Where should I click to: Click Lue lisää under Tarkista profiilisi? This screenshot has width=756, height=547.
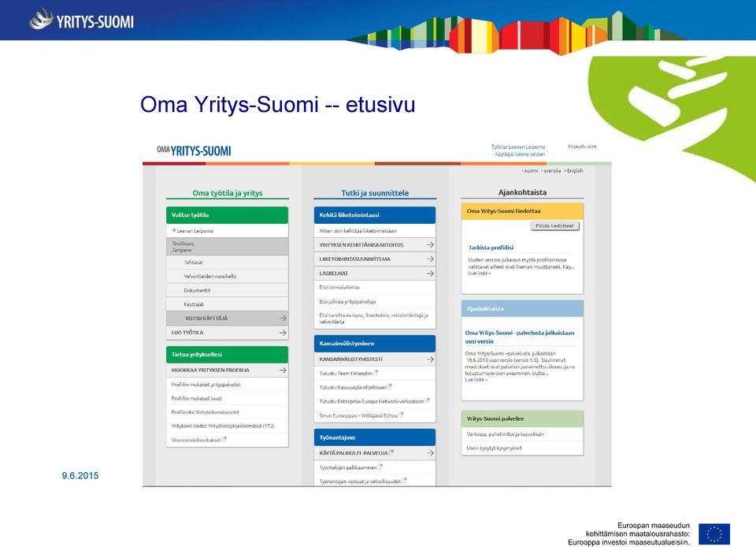pos(480,273)
